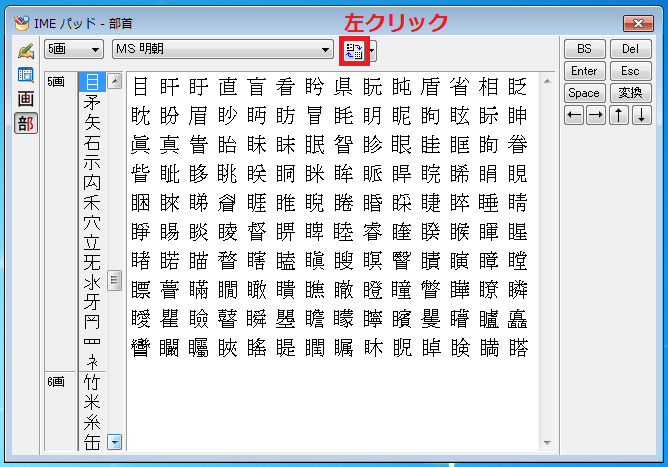
Task: Insert kanji 看 from the grid
Action: click(x=285, y=87)
